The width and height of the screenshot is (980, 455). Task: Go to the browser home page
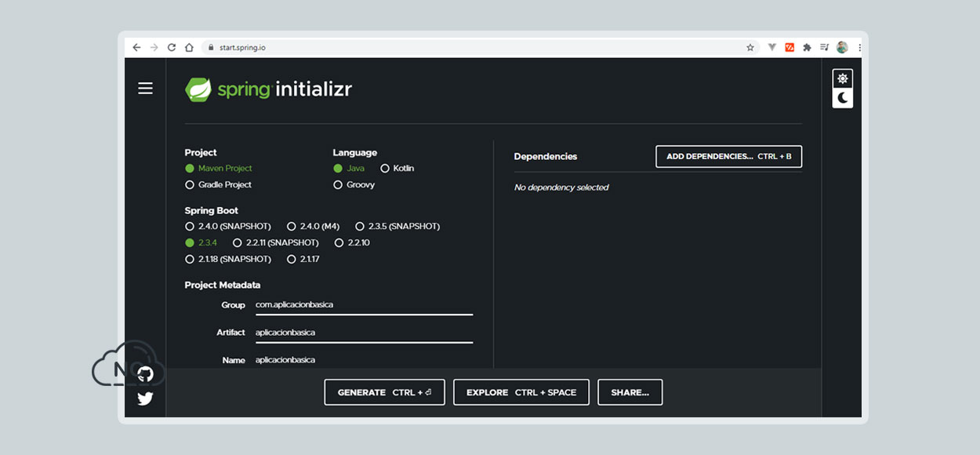tap(189, 47)
